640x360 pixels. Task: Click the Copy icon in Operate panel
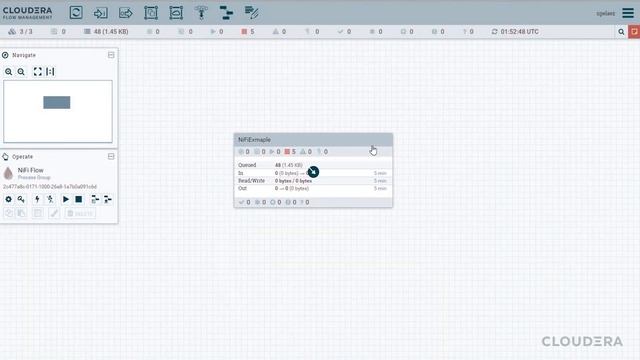(9, 213)
